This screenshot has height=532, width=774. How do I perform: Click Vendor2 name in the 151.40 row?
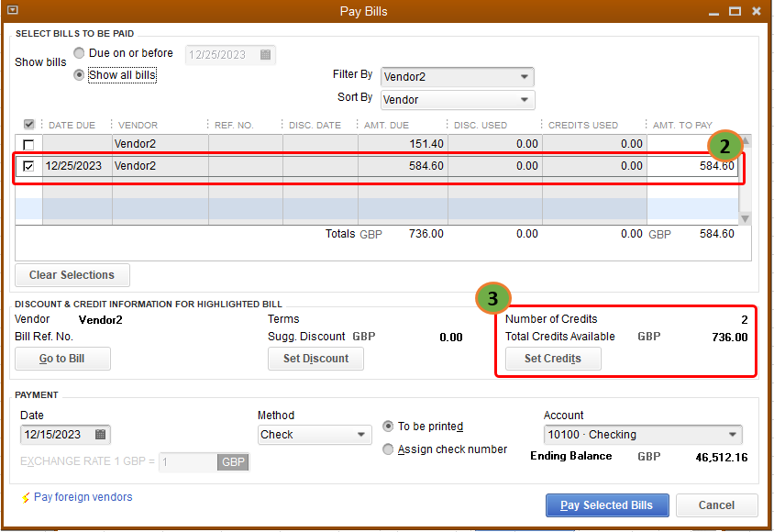(135, 144)
